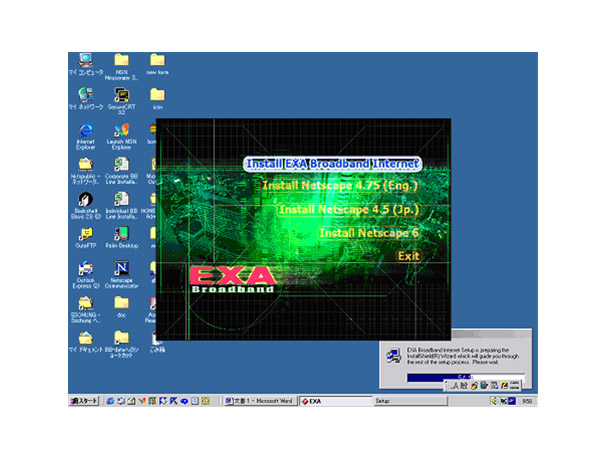
Task: Choose Install Netscape 4.5 (Jp.)
Action: click(348, 210)
